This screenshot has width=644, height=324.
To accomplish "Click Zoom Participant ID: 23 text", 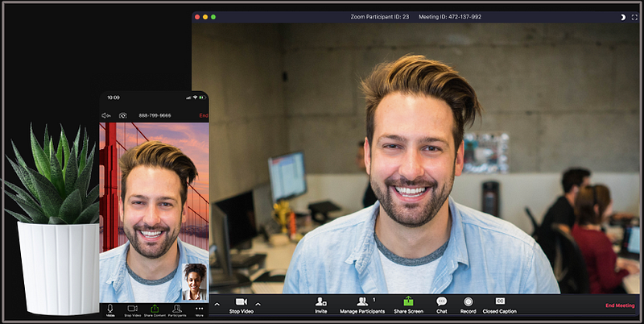I will tap(379, 17).
